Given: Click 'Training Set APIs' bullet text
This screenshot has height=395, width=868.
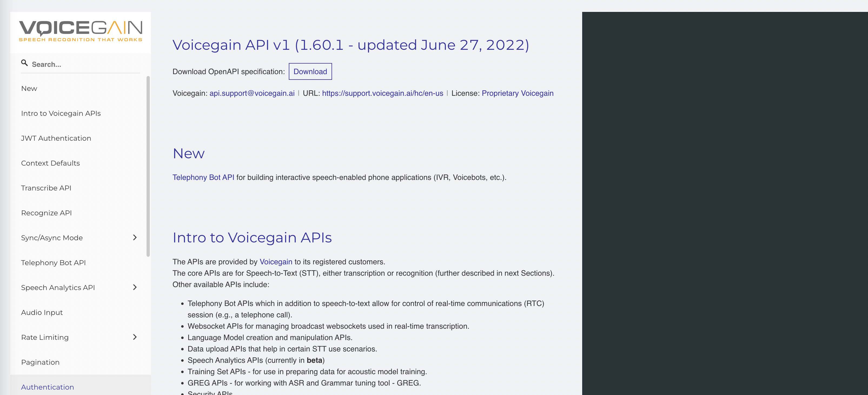Looking at the screenshot, I should pos(307,372).
